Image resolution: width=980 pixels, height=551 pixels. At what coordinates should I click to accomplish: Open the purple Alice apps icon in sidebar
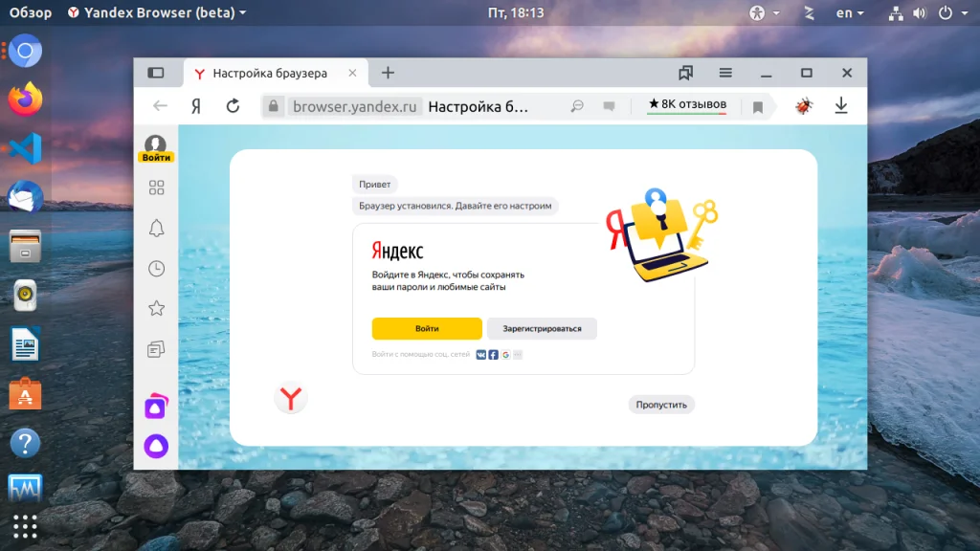[156, 407]
